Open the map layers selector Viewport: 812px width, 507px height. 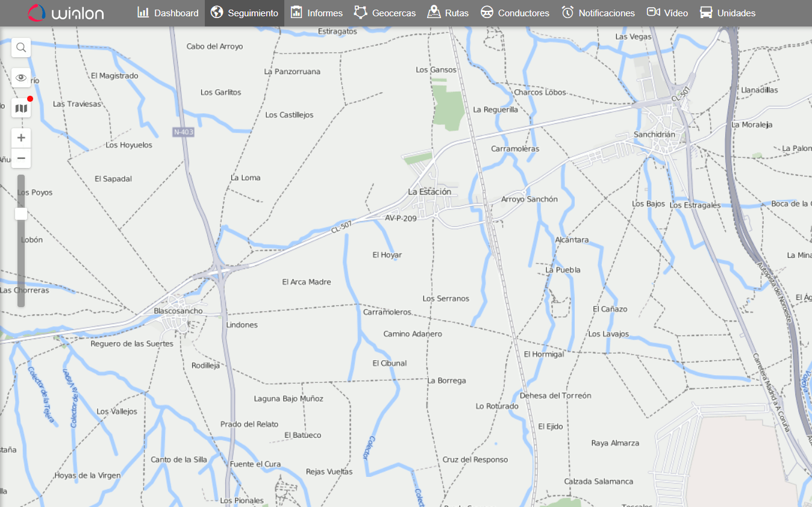21,108
